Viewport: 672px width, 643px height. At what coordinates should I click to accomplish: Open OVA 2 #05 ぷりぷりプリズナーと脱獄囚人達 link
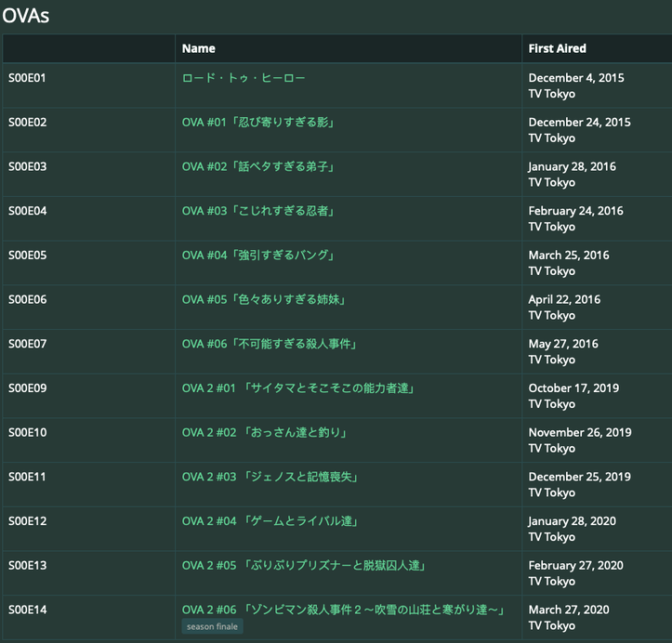304,565
